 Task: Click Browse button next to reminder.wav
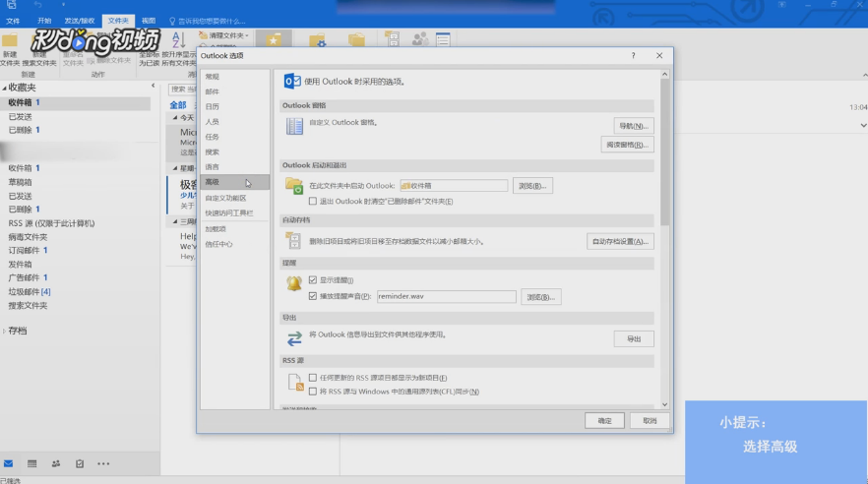[x=541, y=297]
